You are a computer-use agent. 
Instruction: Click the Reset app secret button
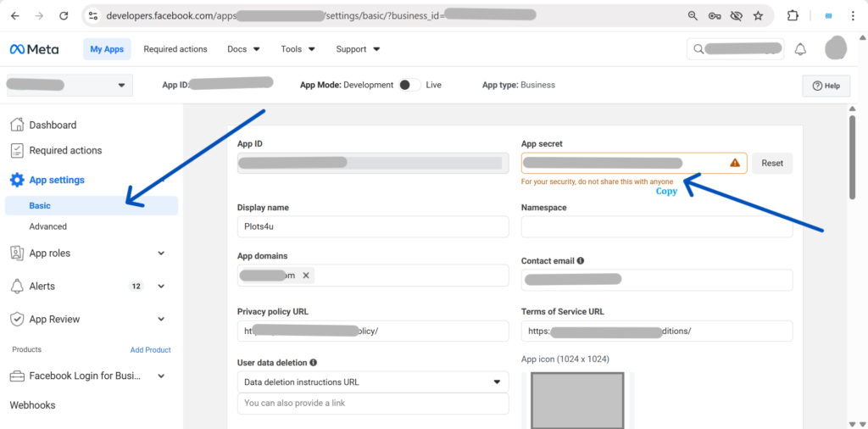click(x=772, y=164)
